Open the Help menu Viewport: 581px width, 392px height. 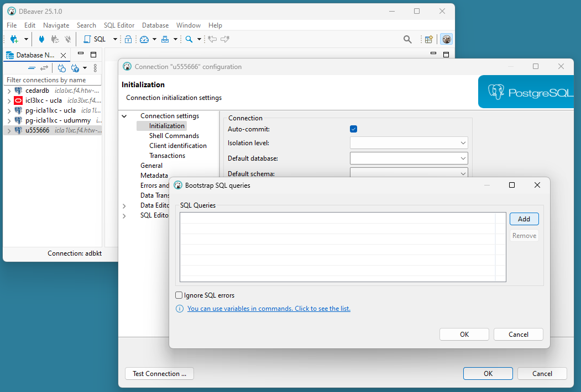(x=215, y=25)
